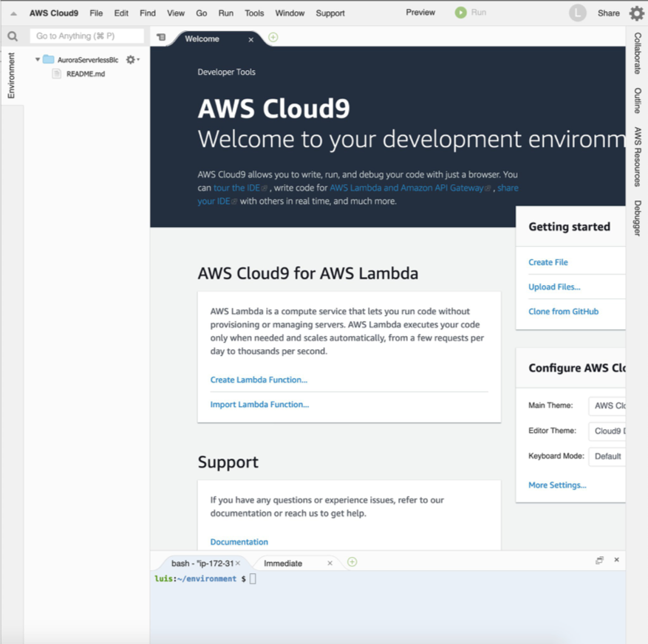Maximize the console panel using its icon
This screenshot has height=644, width=648.
click(x=599, y=561)
